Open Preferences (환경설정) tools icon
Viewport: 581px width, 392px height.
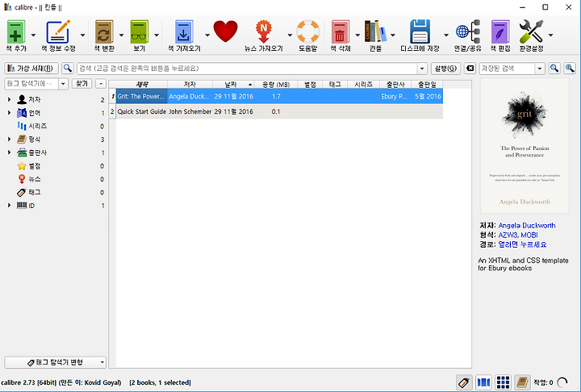click(x=531, y=32)
